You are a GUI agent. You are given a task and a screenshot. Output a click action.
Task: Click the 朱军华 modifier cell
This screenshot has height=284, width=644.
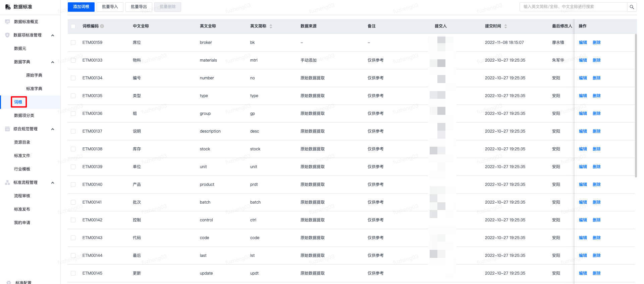[558, 60]
